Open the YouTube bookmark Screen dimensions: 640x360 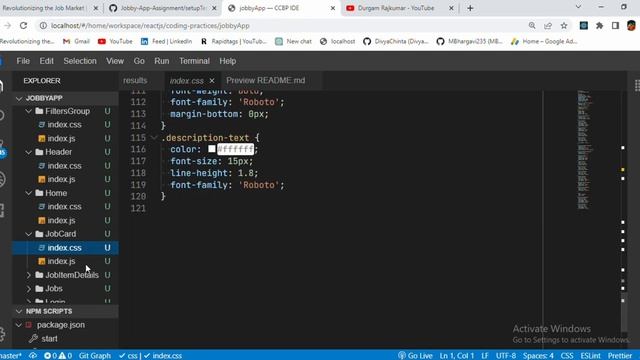click(116, 41)
